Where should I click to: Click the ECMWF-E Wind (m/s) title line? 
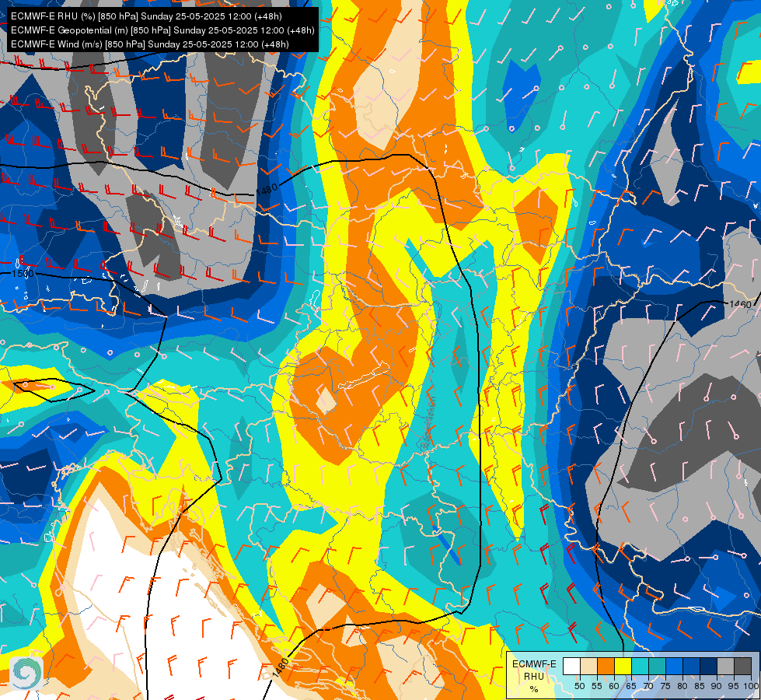click(x=150, y=44)
